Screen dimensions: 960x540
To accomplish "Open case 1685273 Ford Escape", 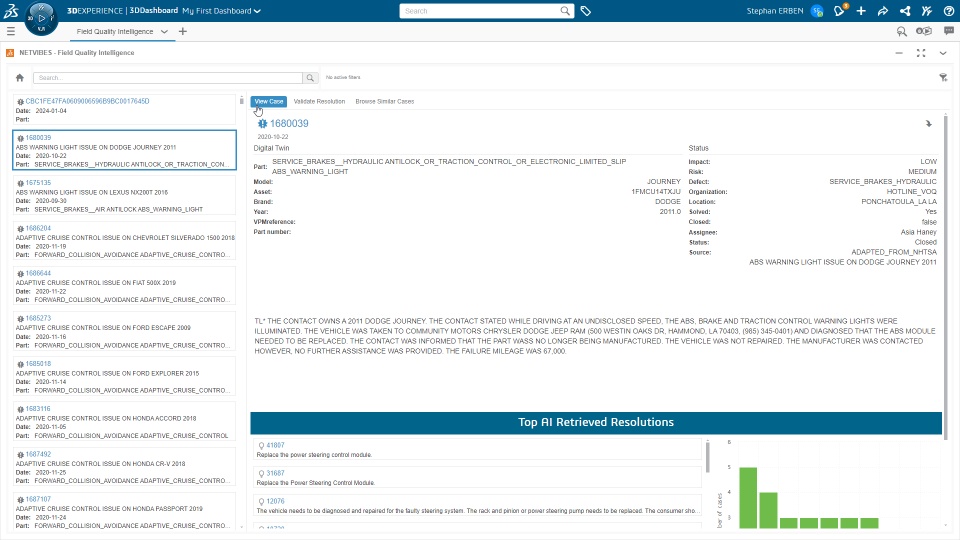I will [x=39, y=318].
